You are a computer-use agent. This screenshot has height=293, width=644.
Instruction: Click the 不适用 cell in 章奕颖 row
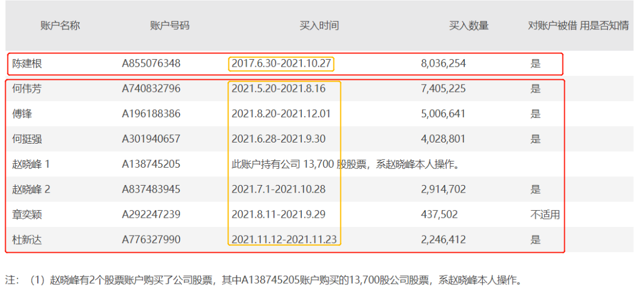[545, 214]
